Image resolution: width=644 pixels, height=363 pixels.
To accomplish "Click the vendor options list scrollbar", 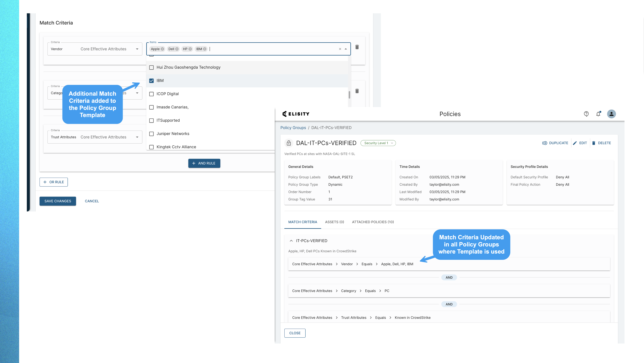I will [349, 95].
